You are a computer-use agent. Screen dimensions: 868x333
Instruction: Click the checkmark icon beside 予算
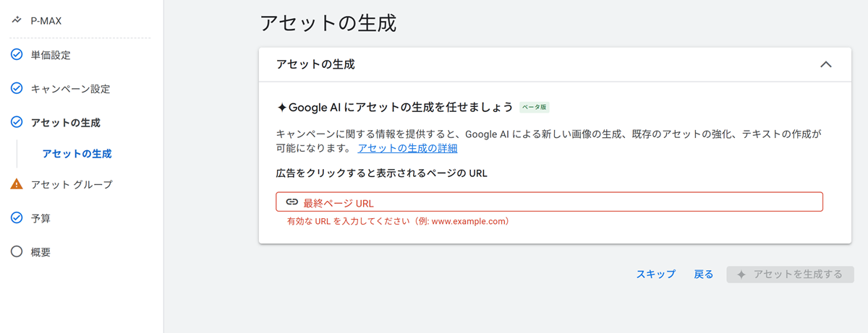(17, 218)
